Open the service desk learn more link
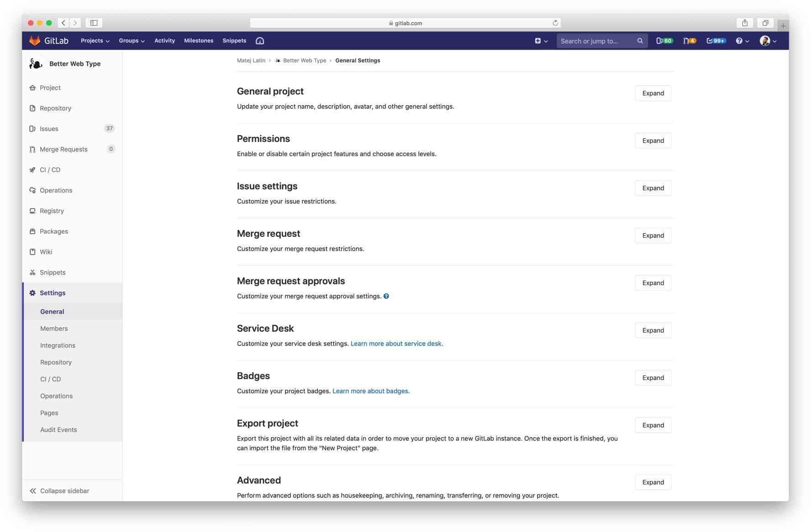 pos(396,343)
